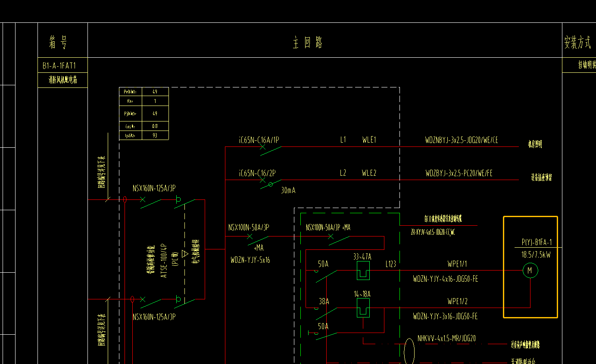Screen dimensions: 596x364
Task: Select the ATSE-100/4P label
Action: coord(164,260)
